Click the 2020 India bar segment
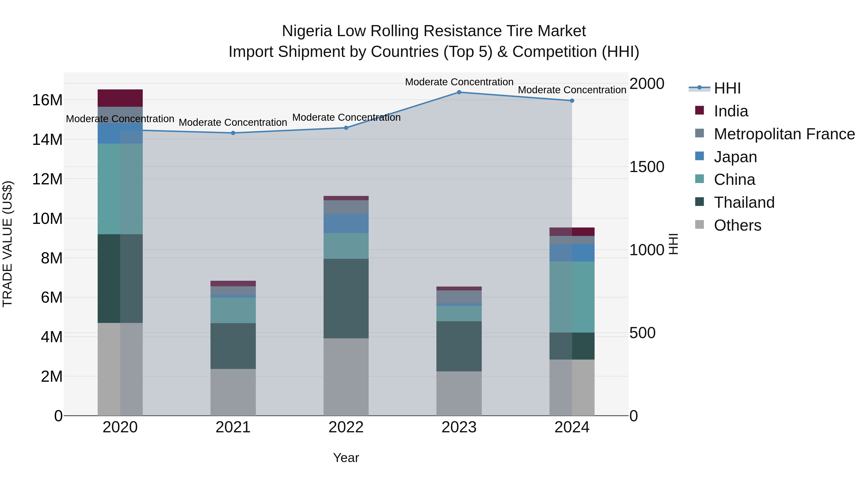Viewport: 868px width, 488px height. click(120, 98)
